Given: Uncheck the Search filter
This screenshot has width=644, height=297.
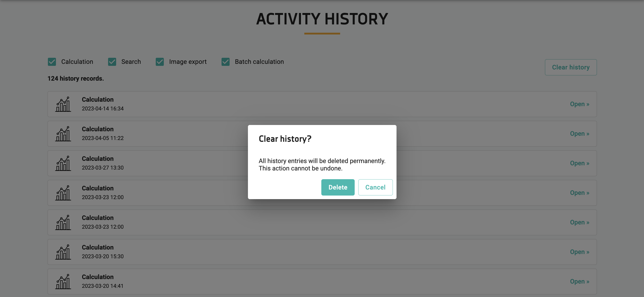Looking at the screenshot, I should [112, 62].
